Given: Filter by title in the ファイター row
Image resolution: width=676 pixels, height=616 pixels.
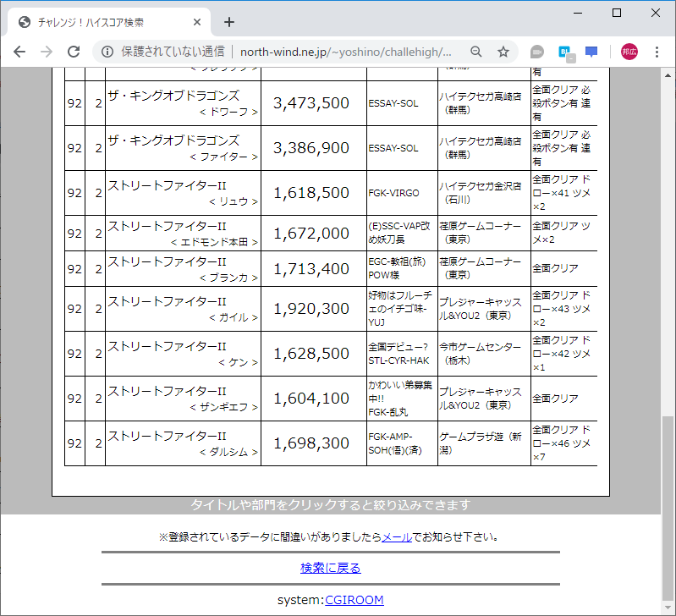Looking at the screenshot, I should pos(173,140).
